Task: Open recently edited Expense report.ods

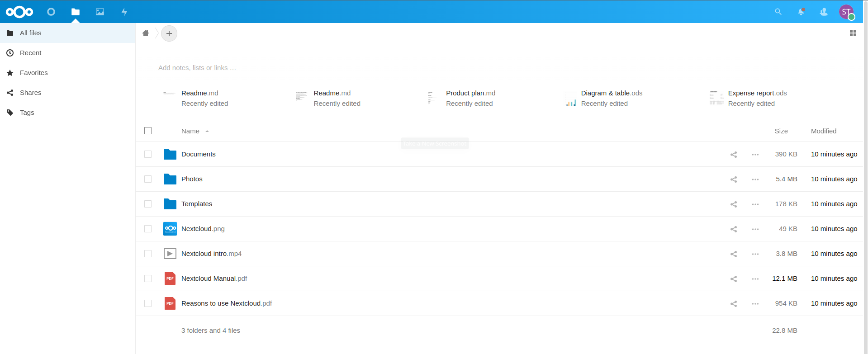Action: click(749, 98)
